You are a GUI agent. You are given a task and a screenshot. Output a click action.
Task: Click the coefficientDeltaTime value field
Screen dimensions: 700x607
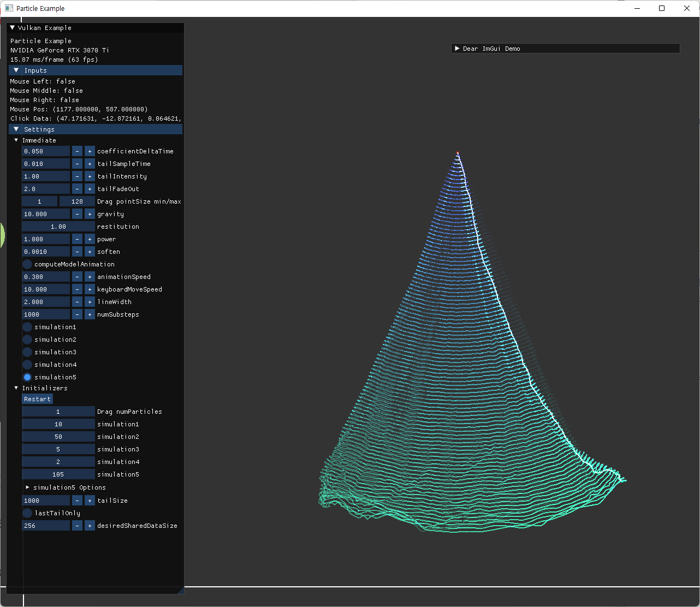tap(46, 151)
